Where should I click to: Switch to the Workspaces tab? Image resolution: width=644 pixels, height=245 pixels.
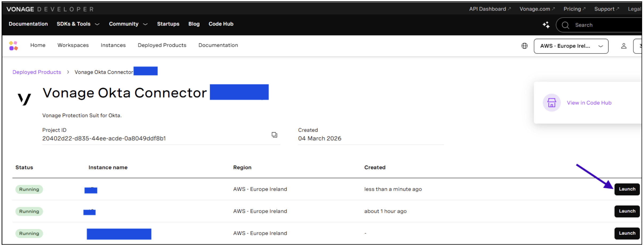click(x=73, y=45)
